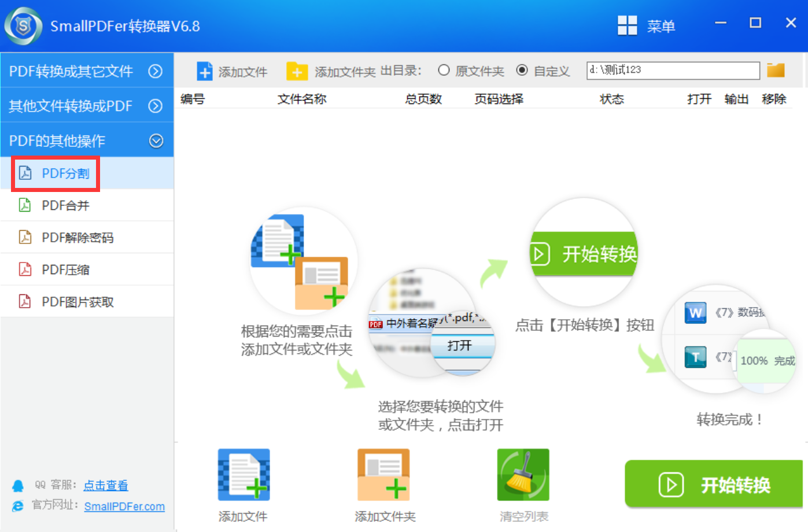Click the 添加文件夹 toolbar button label
The image size is (808, 532).
[345, 72]
